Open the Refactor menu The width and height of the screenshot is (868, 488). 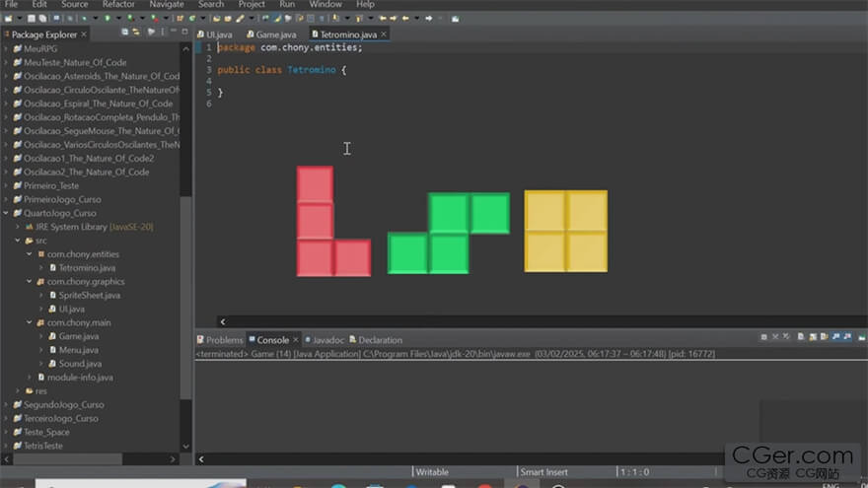coord(118,4)
